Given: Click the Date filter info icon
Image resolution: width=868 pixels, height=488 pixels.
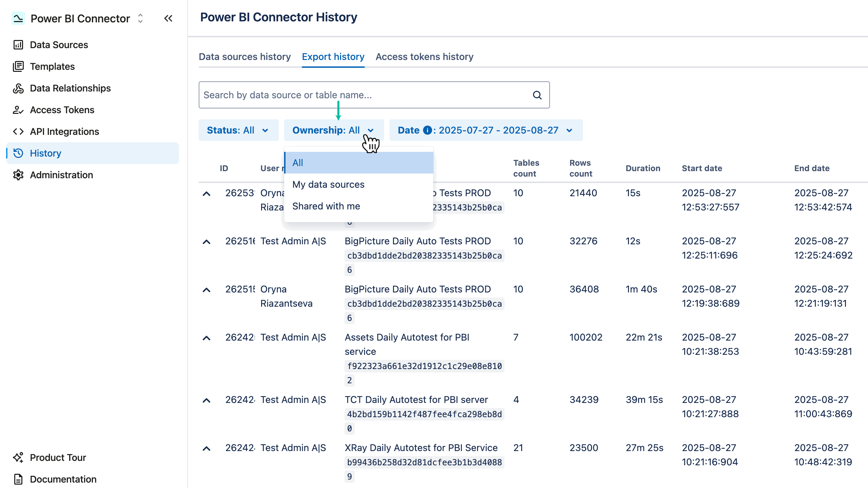Looking at the screenshot, I should (427, 130).
